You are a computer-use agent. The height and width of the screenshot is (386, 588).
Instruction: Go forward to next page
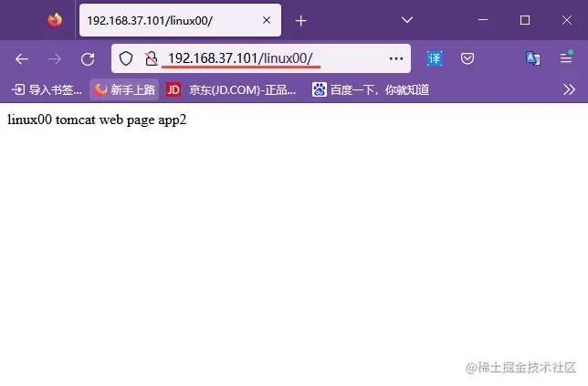55,58
